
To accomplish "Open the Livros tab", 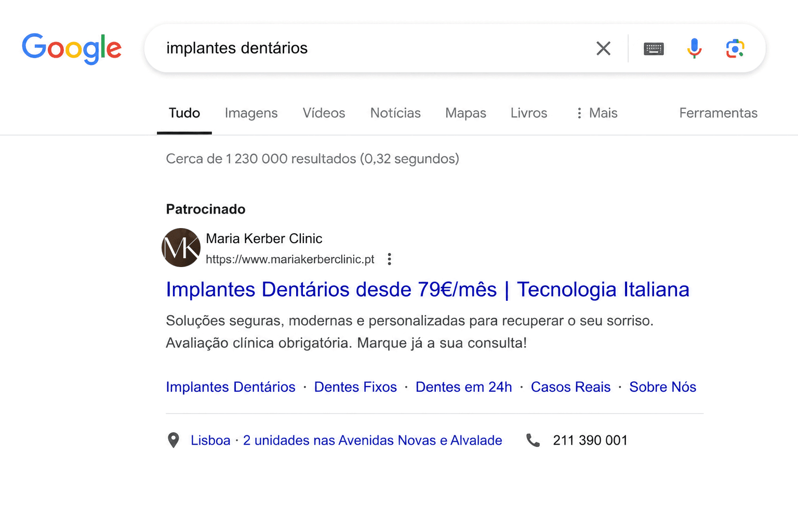I will tap(529, 113).
